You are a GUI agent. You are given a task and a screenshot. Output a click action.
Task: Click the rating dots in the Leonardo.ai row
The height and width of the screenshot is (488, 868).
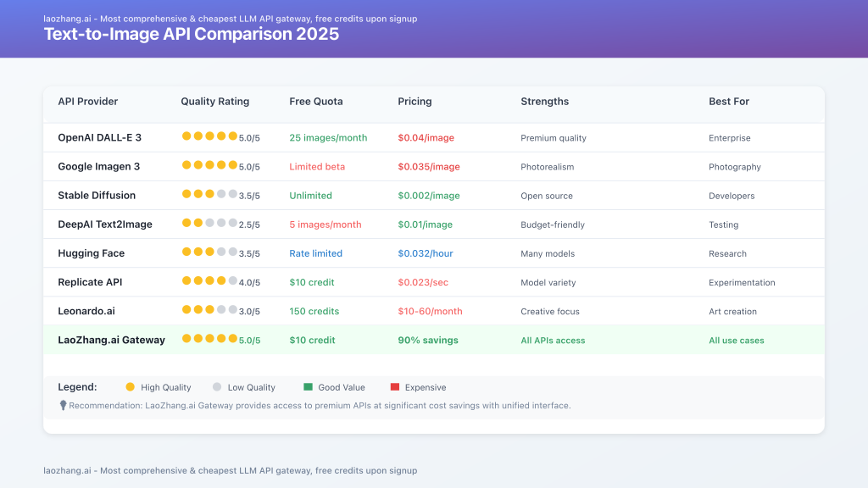209,309
